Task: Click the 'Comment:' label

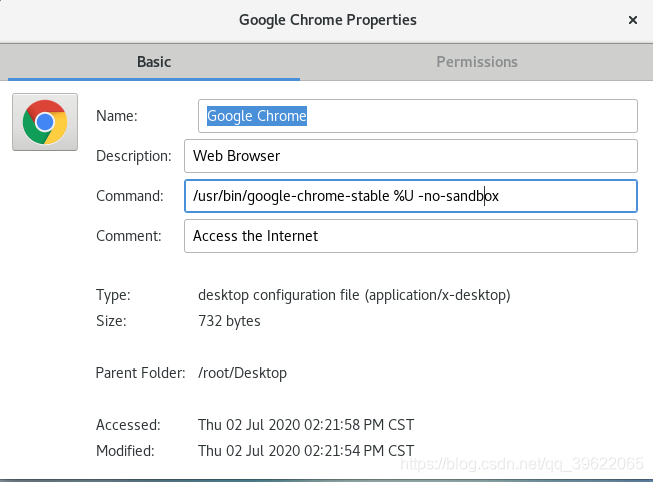Action: [x=129, y=236]
